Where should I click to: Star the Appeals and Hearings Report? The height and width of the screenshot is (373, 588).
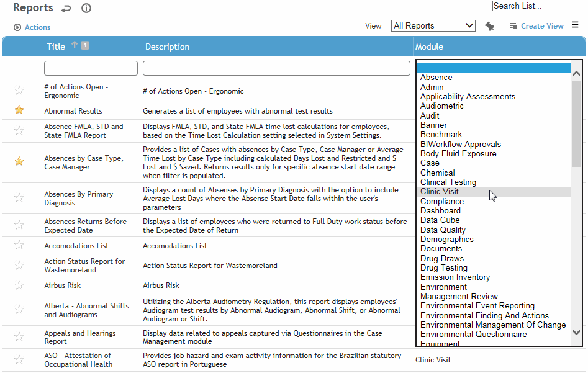click(x=19, y=336)
